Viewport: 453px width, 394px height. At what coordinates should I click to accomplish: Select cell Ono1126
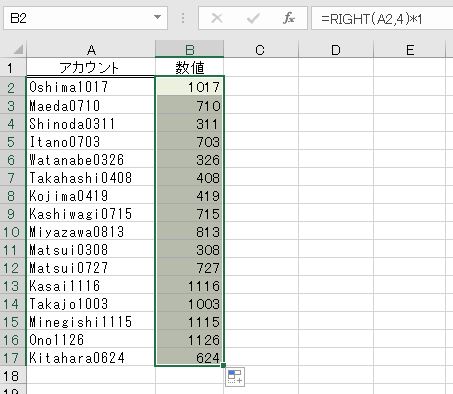pos(91,339)
